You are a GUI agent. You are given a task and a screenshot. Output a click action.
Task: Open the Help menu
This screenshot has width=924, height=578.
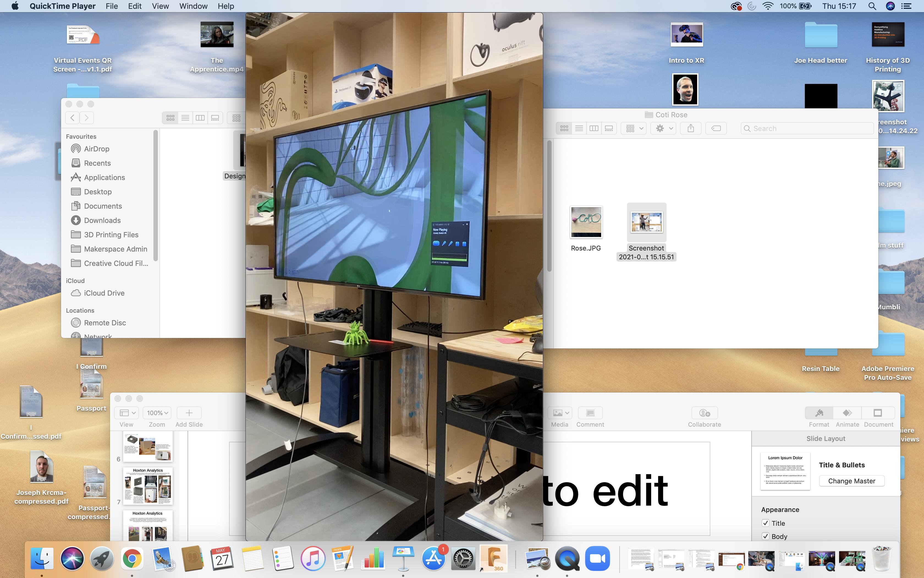pyautogui.click(x=226, y=6)
